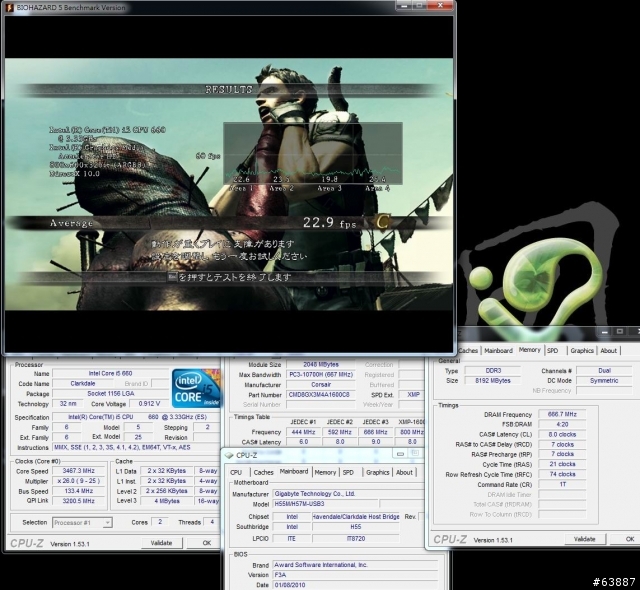Screen dimensions: 640x590
Task: Open the Graphics tab in the memory timings CPU-Z window
Action: click(x=582, y=350)
